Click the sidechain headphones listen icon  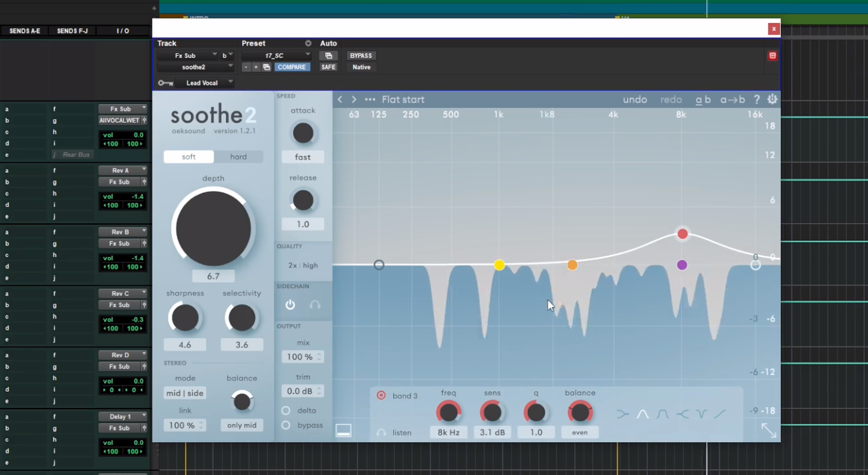(315, 305)
